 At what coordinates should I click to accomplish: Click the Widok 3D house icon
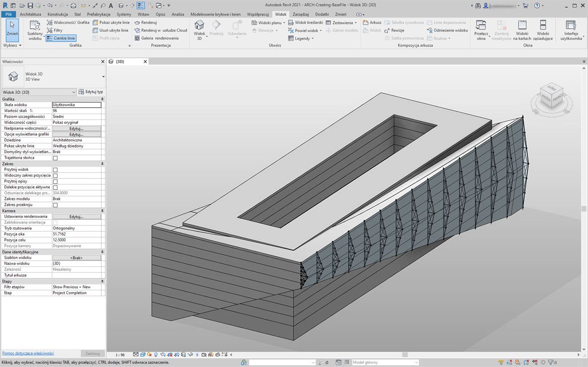coord(199,25)
